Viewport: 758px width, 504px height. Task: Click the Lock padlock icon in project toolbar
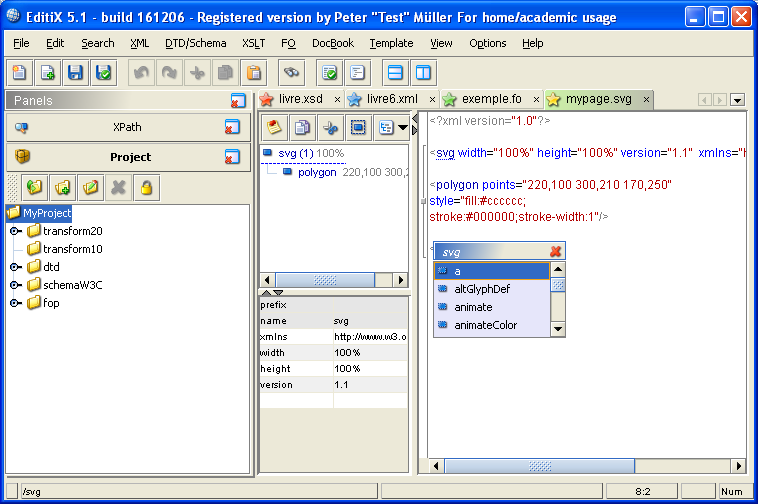tap(146, 187)
